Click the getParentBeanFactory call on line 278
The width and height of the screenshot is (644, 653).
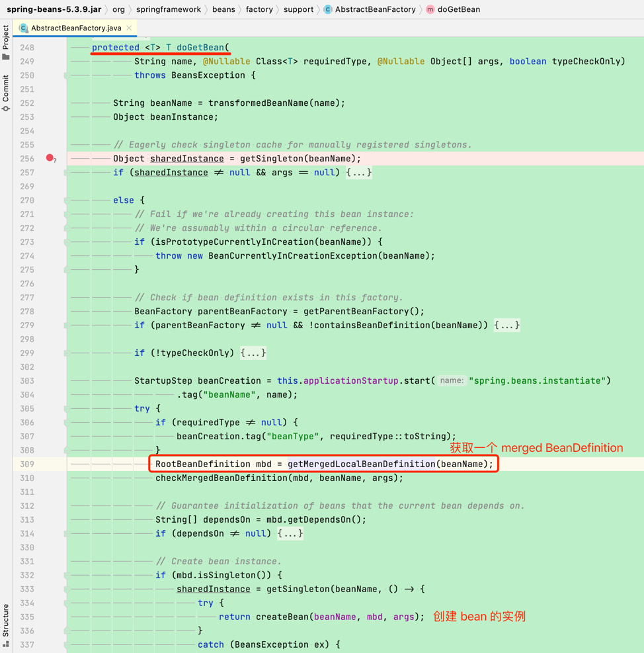(x=356, y=312)
